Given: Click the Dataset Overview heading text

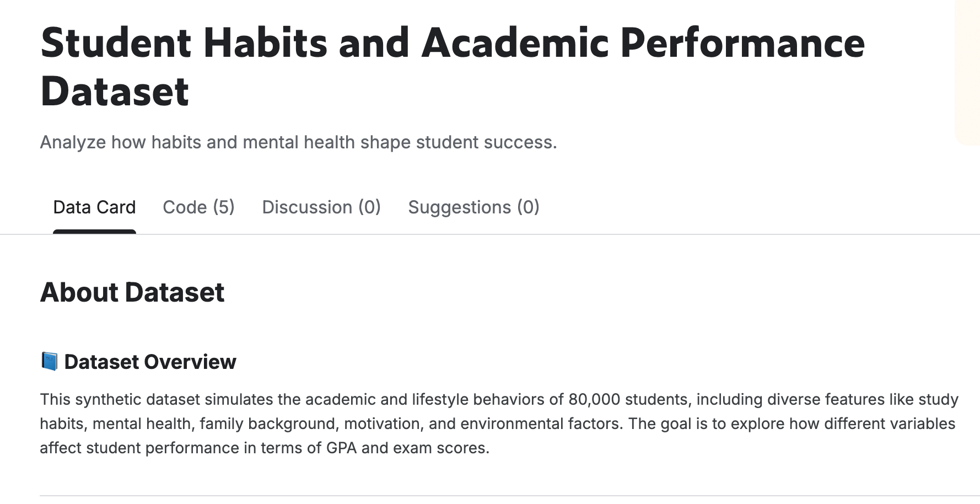Looking at the screenshot, I should (x=150, y=362).
